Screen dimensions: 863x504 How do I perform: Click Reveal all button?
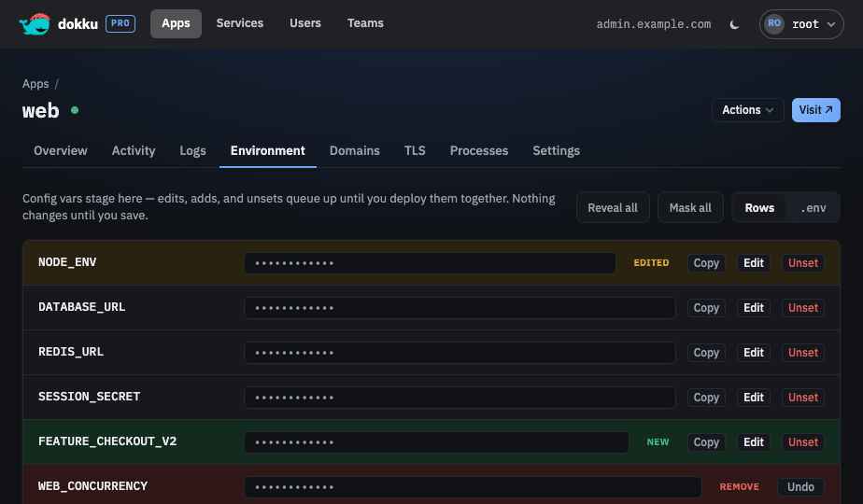coord(613,208)
